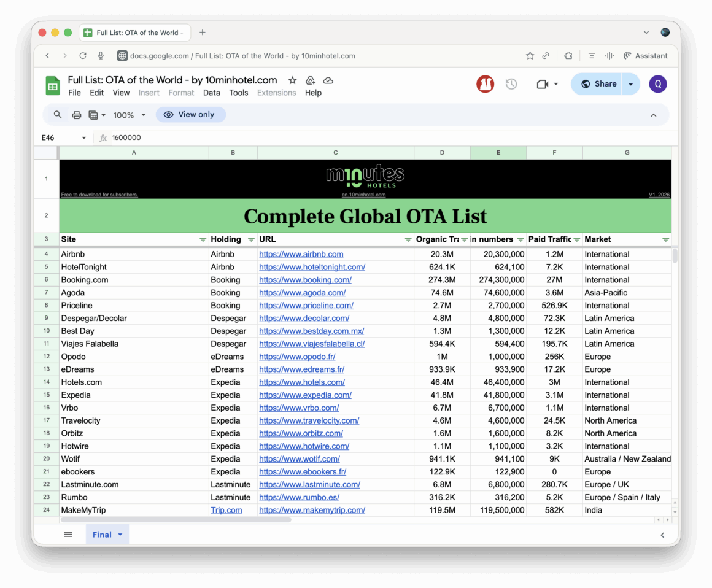712x588 pixels.
Task: Click the cloud document status icon
Action: pyautogui.click(x=328, y=80)
